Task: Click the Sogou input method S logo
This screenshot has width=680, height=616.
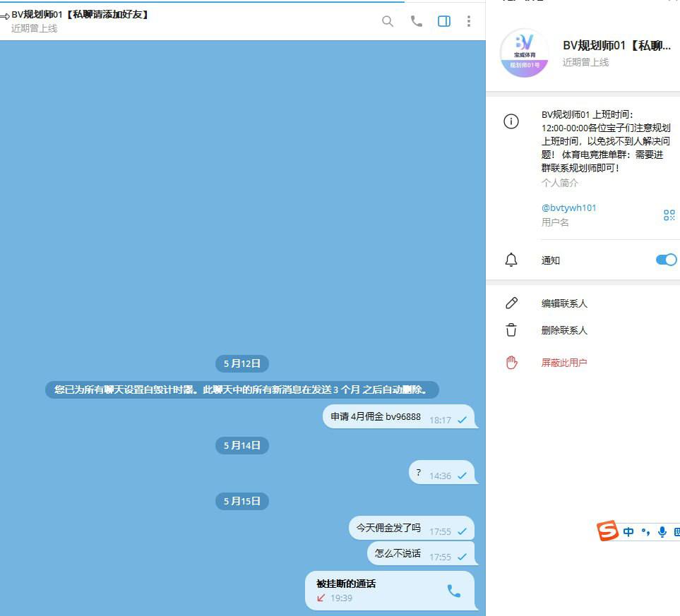Action: coord(607,531)
